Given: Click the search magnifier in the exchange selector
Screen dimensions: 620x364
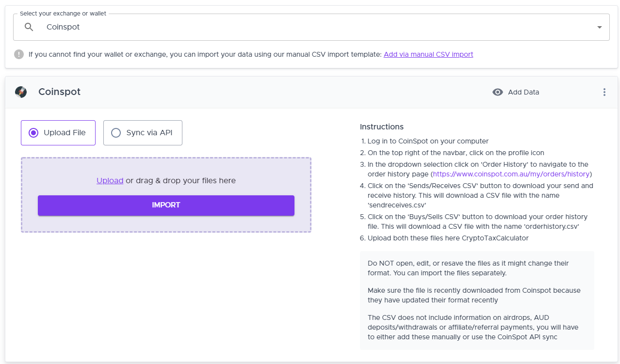Looking at the screenshot, I should coord(29,27).
